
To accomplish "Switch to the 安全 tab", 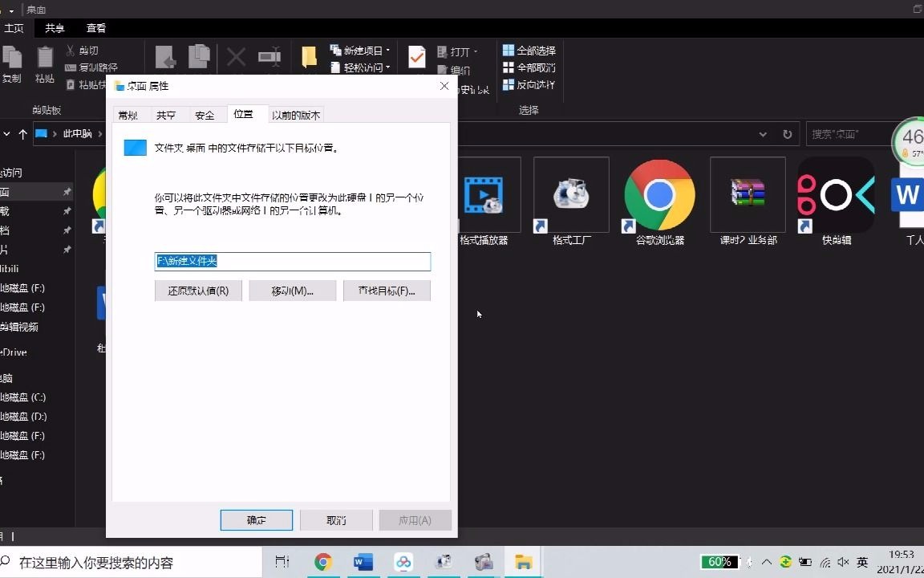I will (x=205, y=114).
